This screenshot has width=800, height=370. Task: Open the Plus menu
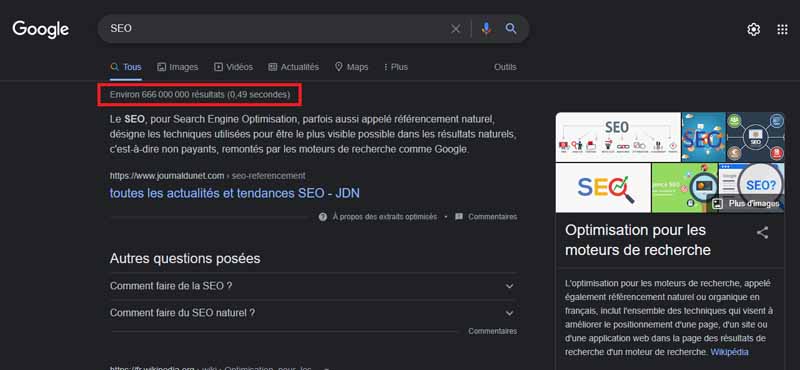point(396,67)
